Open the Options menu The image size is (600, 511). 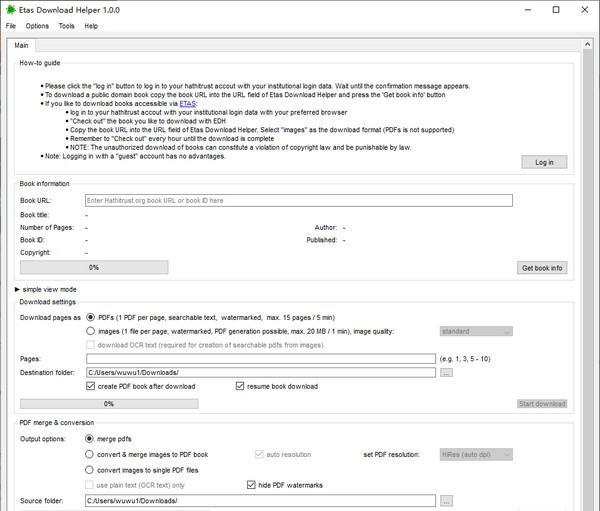[x=37, y=26]
